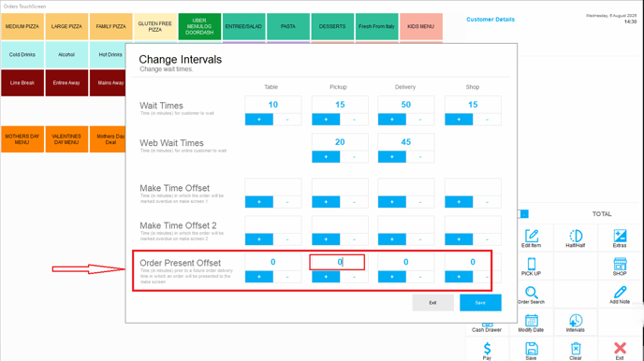Increase Table wait time with plus
The width and height of the screenshot is (644, 361).
[259, 120]
